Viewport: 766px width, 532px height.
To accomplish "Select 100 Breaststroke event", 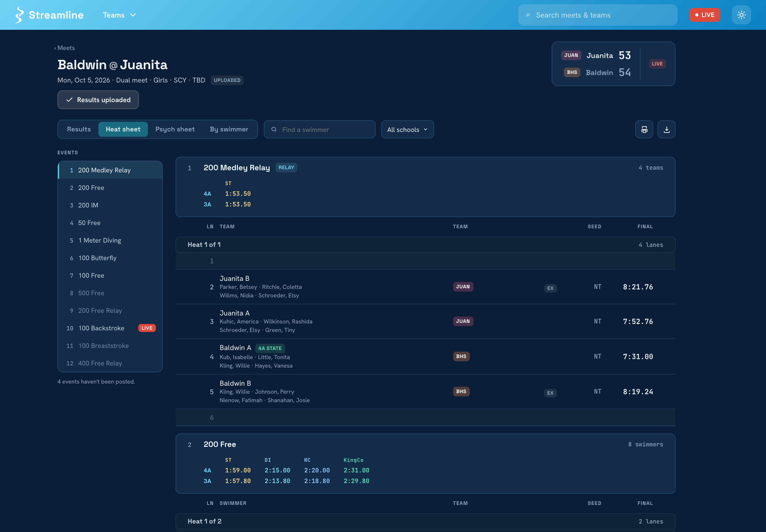I will coord(110,346).
